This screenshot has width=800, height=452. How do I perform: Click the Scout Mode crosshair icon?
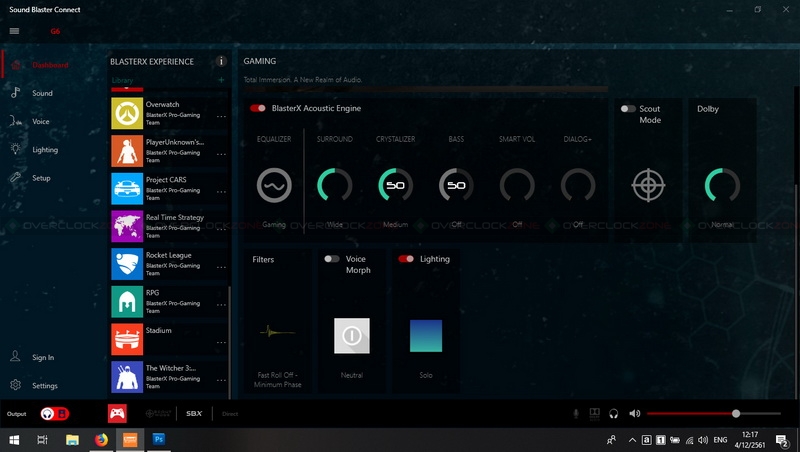click(648, 185)
